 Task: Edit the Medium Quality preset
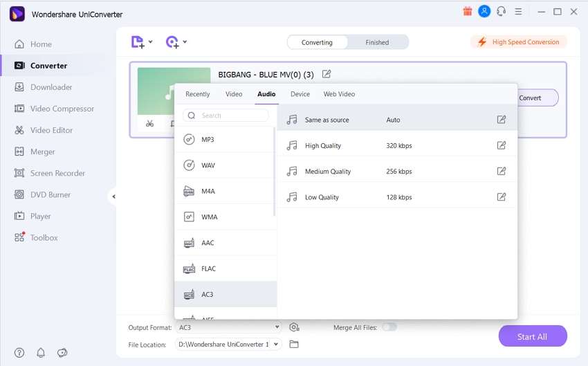(x=502, y=172)
